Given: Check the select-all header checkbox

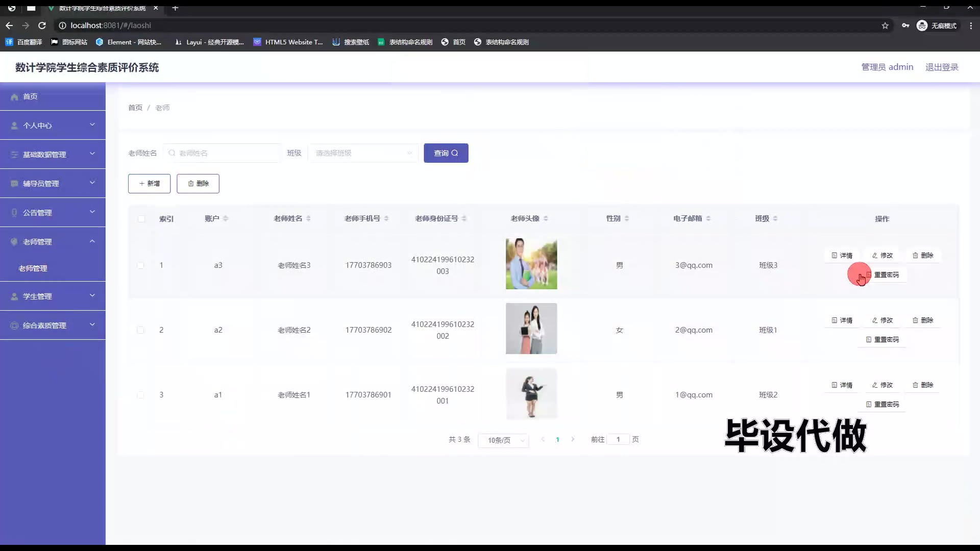Looking at the screenshot, I should point(141,219).
